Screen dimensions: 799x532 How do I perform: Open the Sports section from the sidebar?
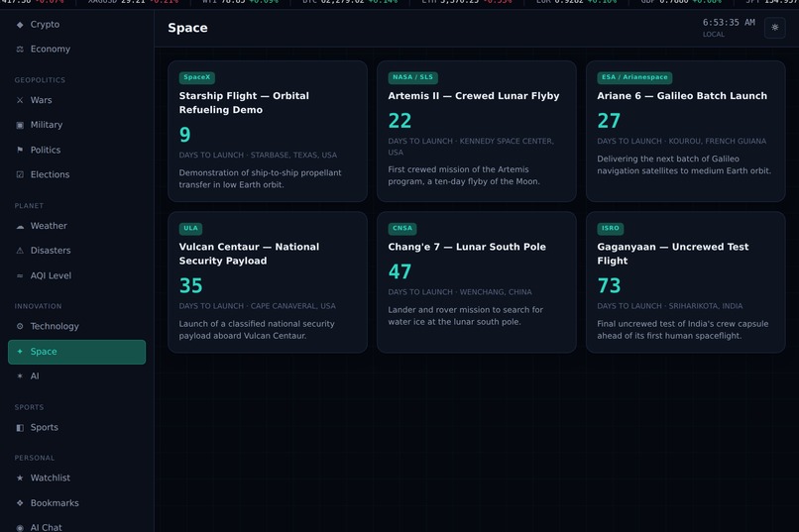point(77,428)
